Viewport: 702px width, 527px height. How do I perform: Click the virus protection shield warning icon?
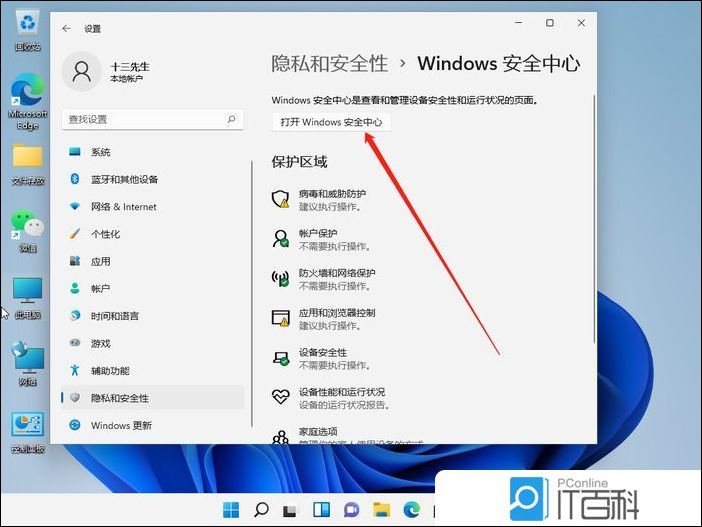coord(281,199)
